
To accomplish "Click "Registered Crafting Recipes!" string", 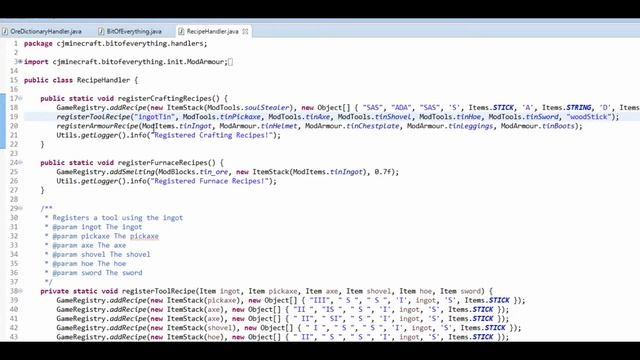I will [x=211, y=135].
